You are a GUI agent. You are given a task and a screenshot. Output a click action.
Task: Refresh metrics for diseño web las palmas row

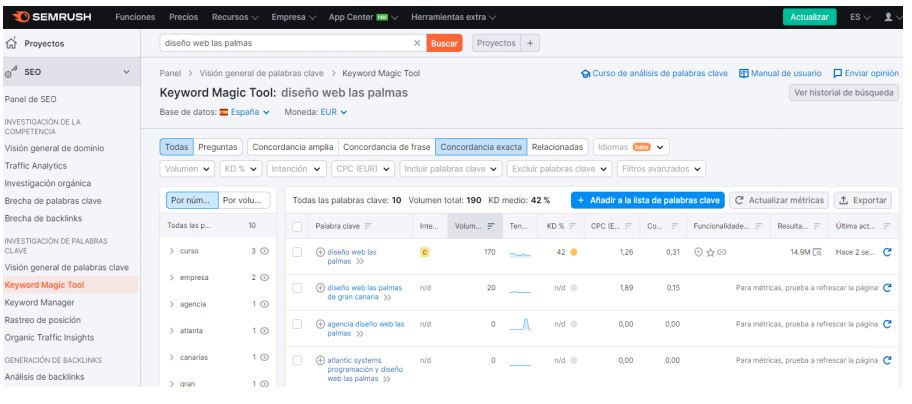pyautogui.click(x=887, y=252)
